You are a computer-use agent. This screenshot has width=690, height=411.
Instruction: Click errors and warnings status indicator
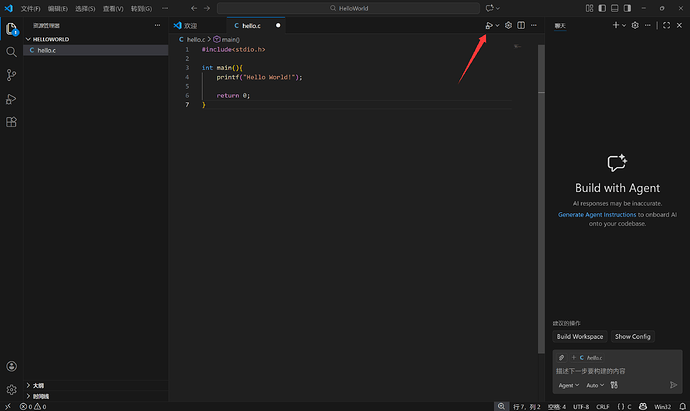click(x=33, y=407)
